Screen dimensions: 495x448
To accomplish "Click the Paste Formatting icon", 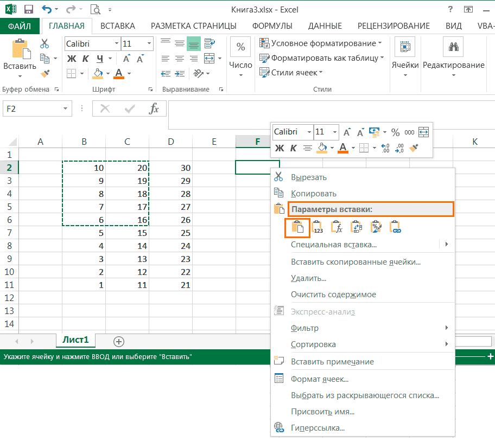I will [376, 227].
